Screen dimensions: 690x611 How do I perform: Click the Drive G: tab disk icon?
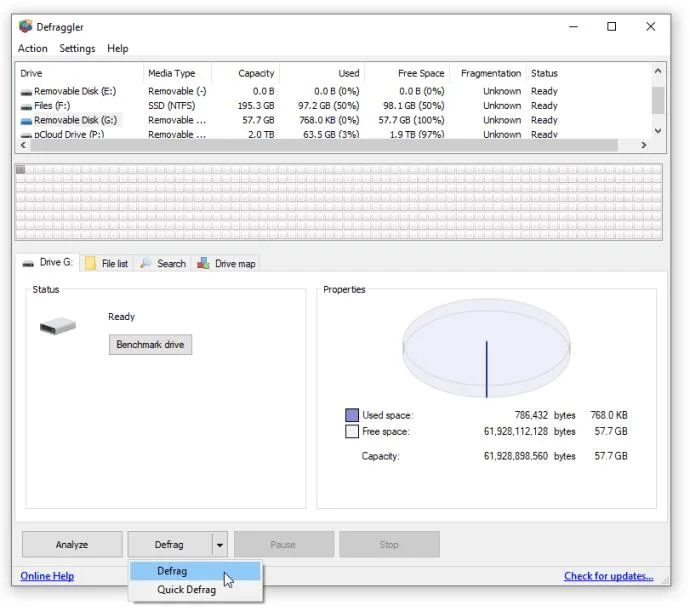[28, 263]
